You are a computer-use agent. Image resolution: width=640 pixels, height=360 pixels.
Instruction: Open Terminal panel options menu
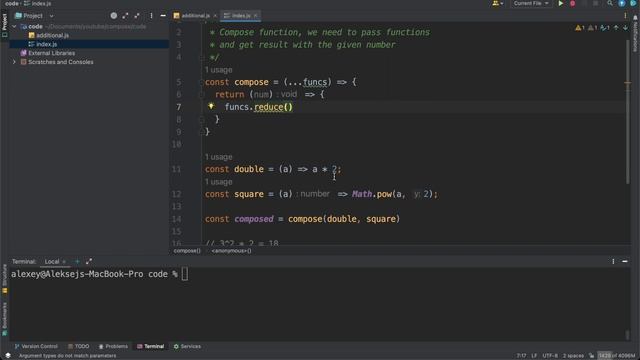(613, 261)
